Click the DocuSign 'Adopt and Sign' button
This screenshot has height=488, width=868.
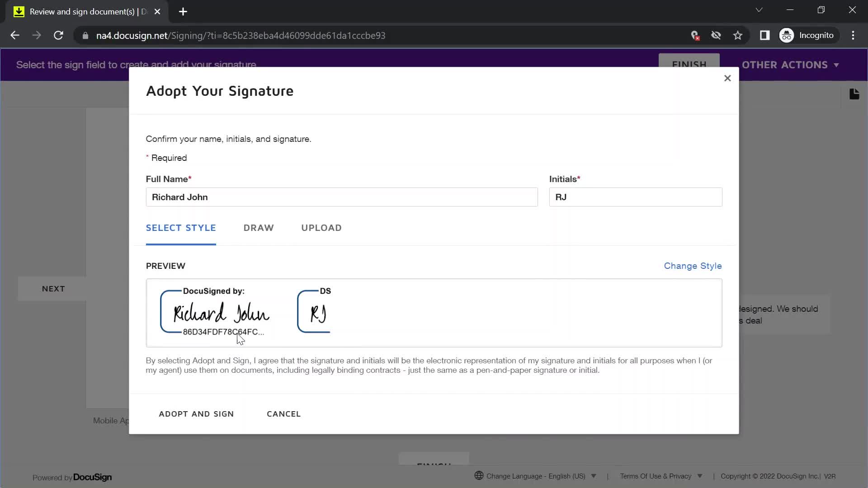(x=196, y=413)
